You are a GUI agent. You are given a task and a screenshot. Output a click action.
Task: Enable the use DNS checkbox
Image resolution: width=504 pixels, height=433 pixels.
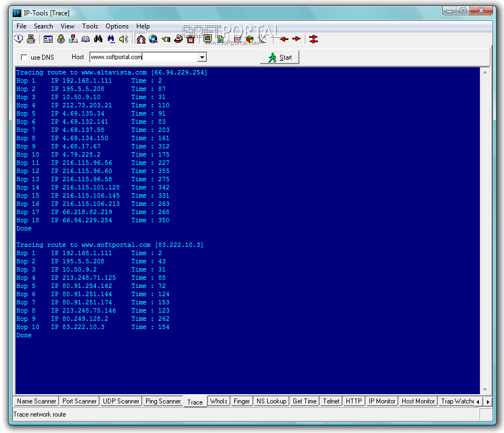(x=24, y=57)
